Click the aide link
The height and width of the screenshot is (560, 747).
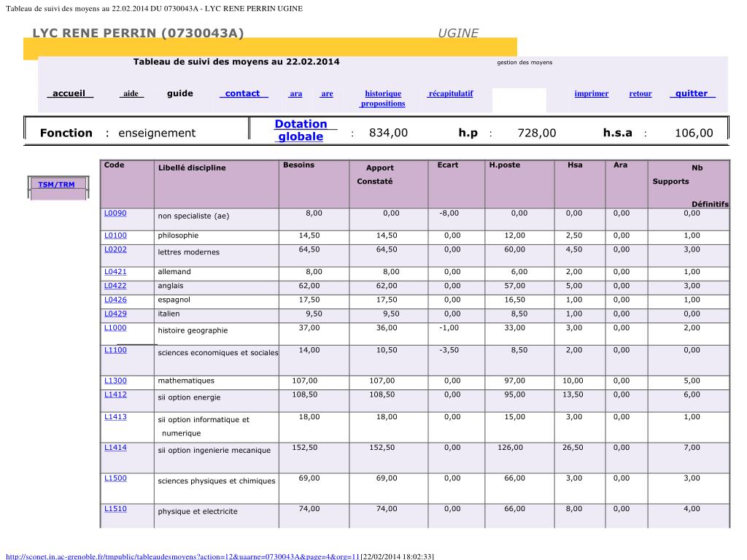[131, 93]
